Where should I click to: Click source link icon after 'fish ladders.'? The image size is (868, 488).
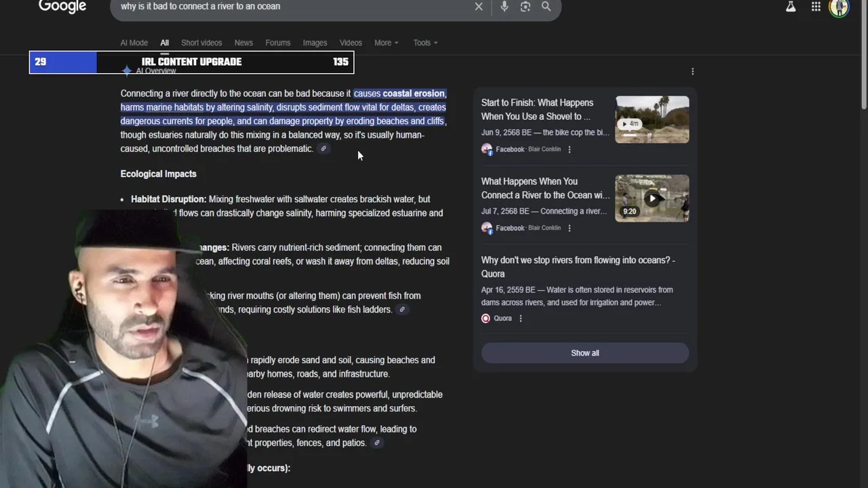coord(402,310)
